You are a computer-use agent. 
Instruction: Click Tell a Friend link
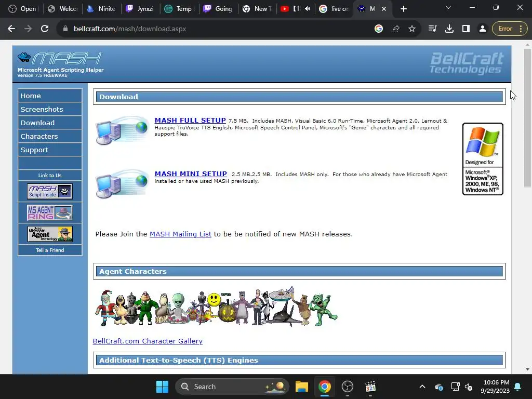tap(50, 250)
